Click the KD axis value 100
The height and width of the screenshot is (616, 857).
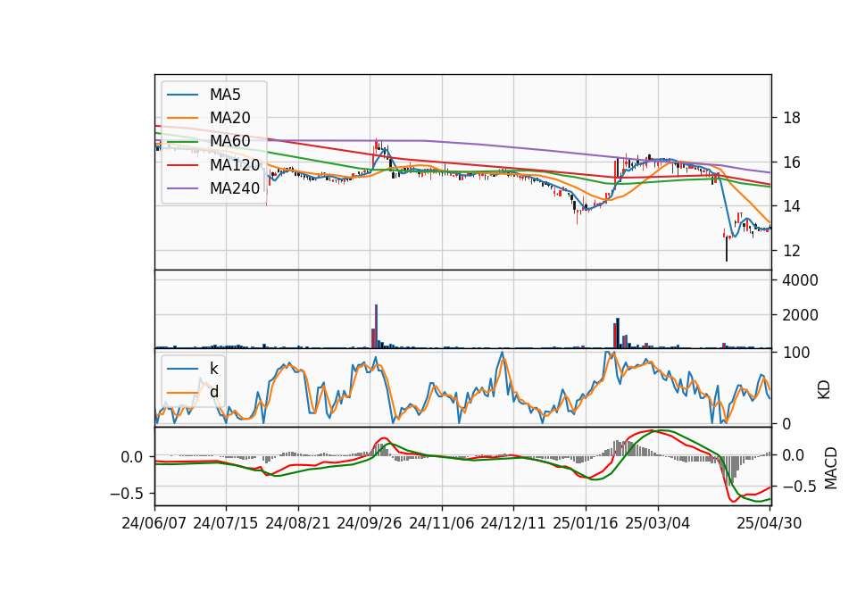click(x=796, y=353)
